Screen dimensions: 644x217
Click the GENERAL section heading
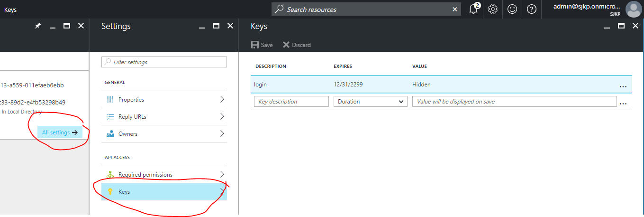[115, 83]
